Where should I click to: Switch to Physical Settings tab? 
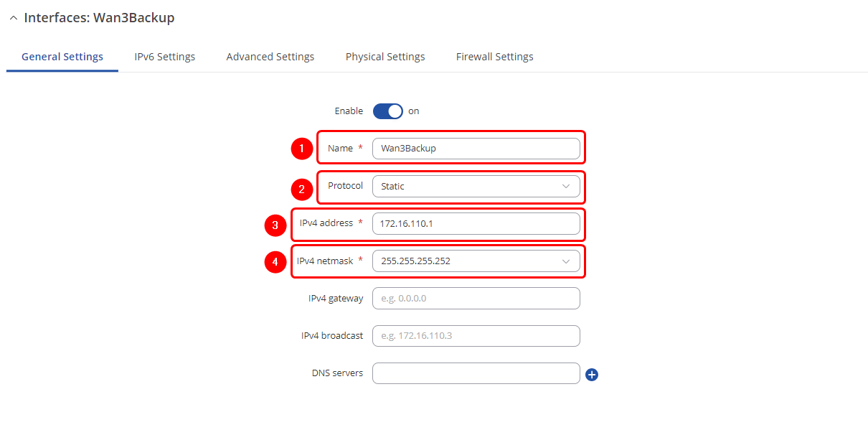point(385,57)
